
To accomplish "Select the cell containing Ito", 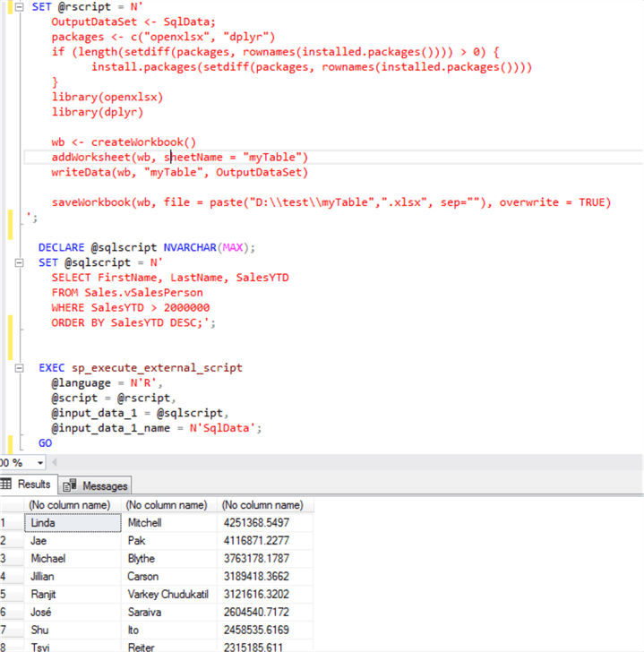I will (168, 630).
